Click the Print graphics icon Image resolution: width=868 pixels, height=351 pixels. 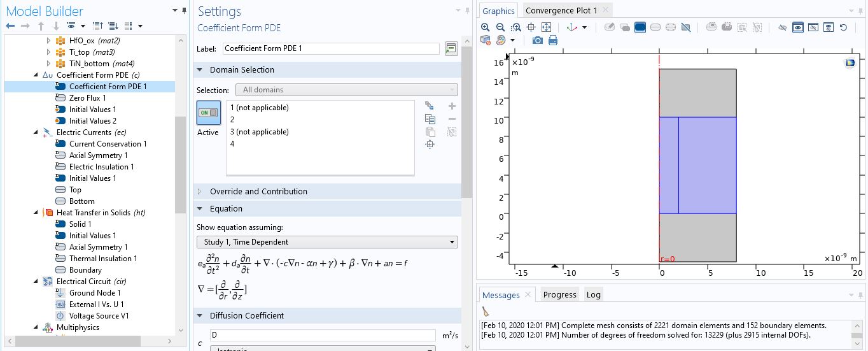click(553, 40)
